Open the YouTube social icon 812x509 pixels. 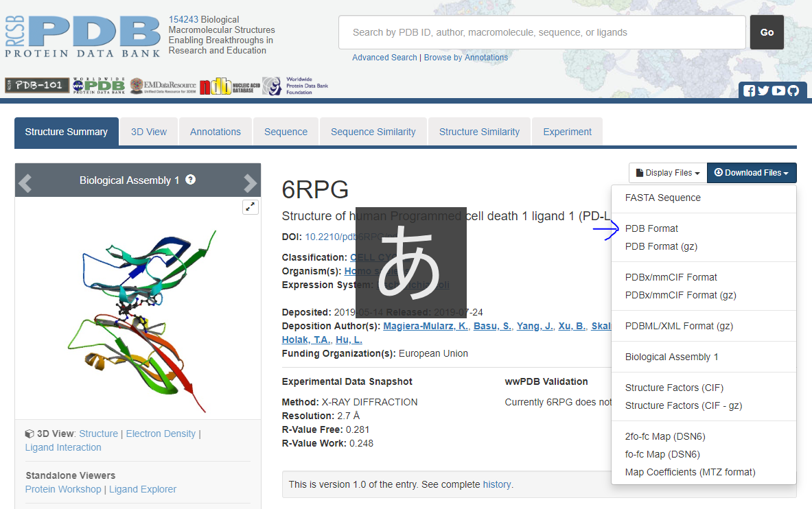(778, 91)
